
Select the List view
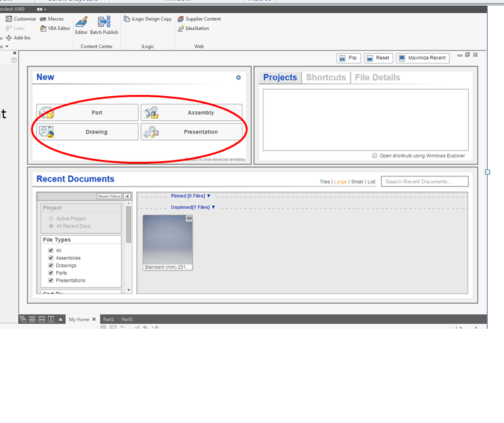[x=371, y=181]
